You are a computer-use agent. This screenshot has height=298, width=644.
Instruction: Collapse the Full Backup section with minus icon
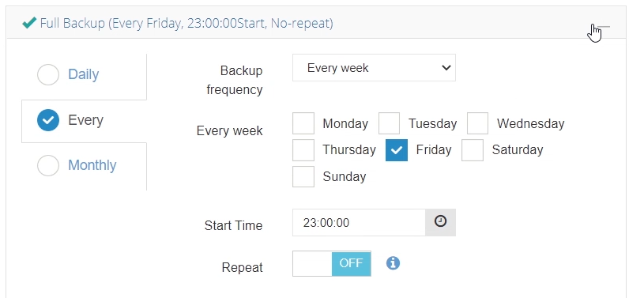(604, 27)
